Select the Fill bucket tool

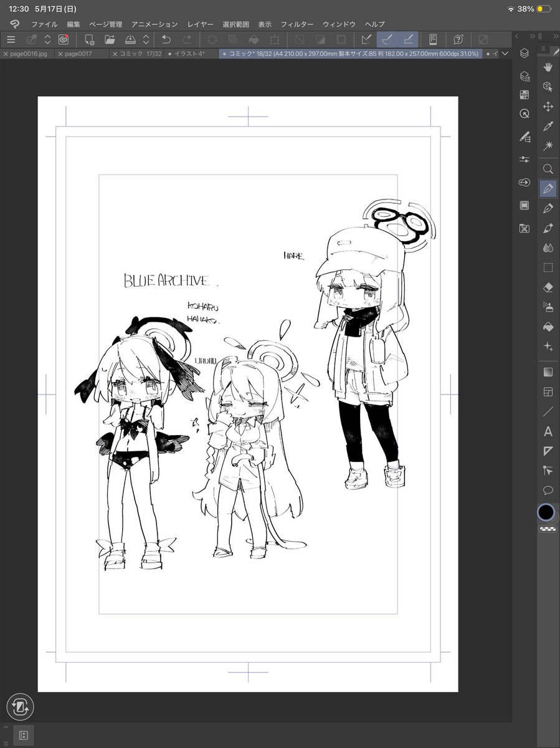tap(548, 327)
